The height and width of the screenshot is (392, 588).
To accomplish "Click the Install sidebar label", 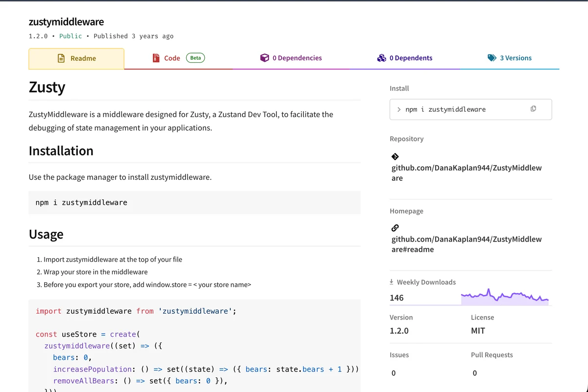I will click(399, 88).
